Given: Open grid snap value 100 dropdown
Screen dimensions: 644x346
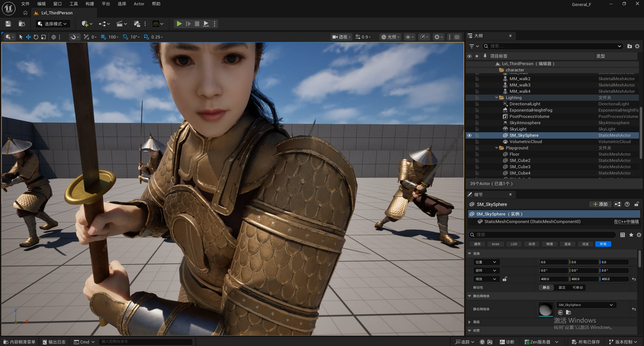Looking at the screenshot, I should pyautogui.click(x=114, y=37).
